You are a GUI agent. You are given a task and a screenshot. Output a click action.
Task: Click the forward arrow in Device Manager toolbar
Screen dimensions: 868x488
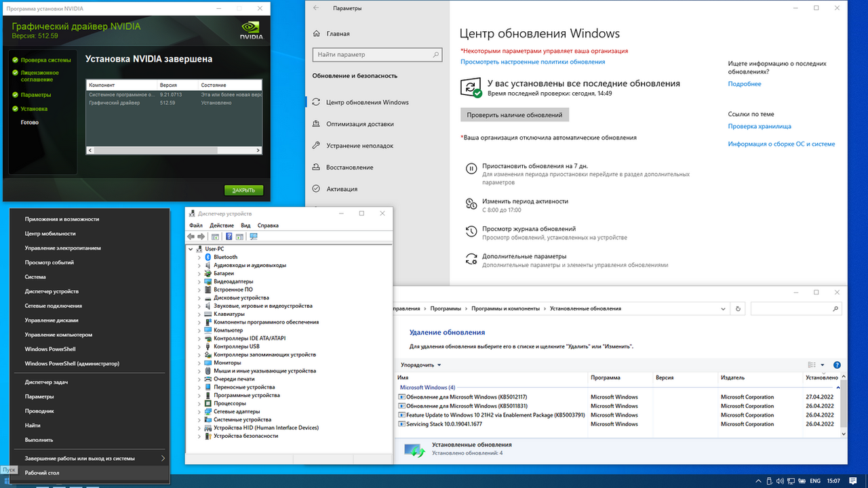pos(201,237)
